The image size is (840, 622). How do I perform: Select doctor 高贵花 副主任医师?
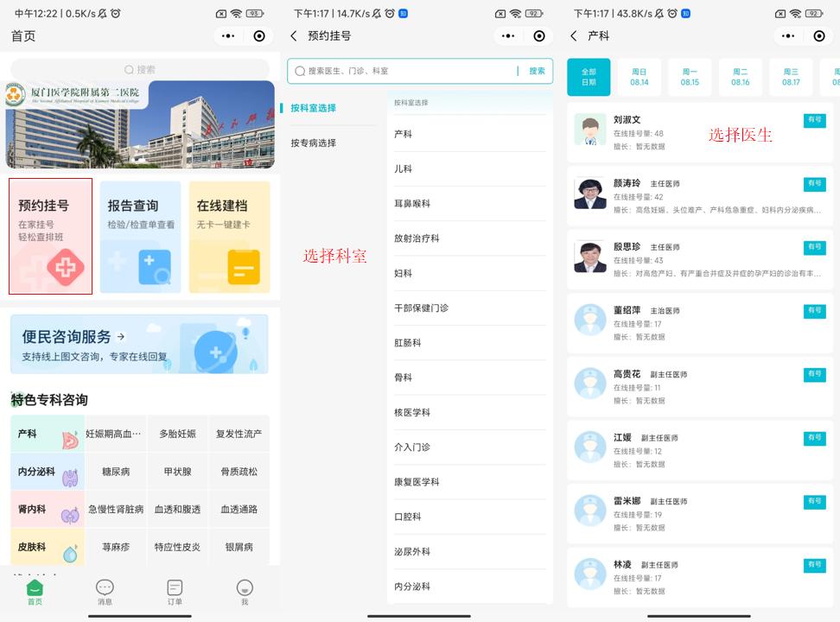(x=700, y=387)
